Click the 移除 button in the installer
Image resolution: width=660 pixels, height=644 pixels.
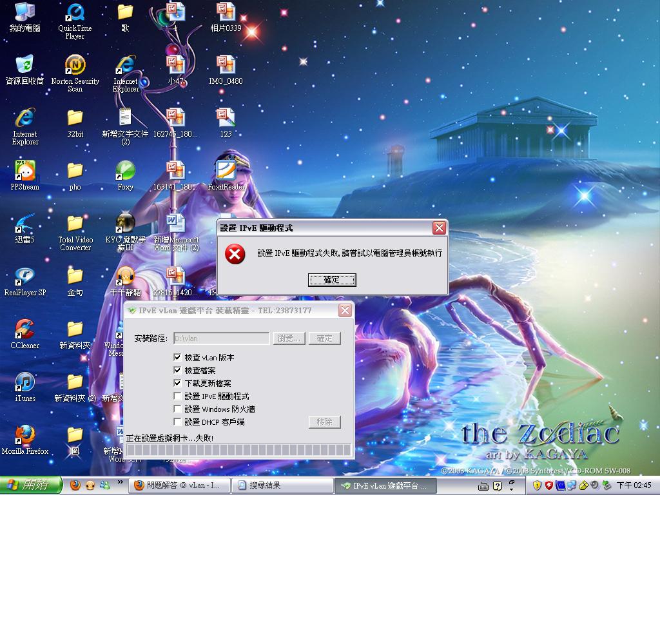point(325,422)
